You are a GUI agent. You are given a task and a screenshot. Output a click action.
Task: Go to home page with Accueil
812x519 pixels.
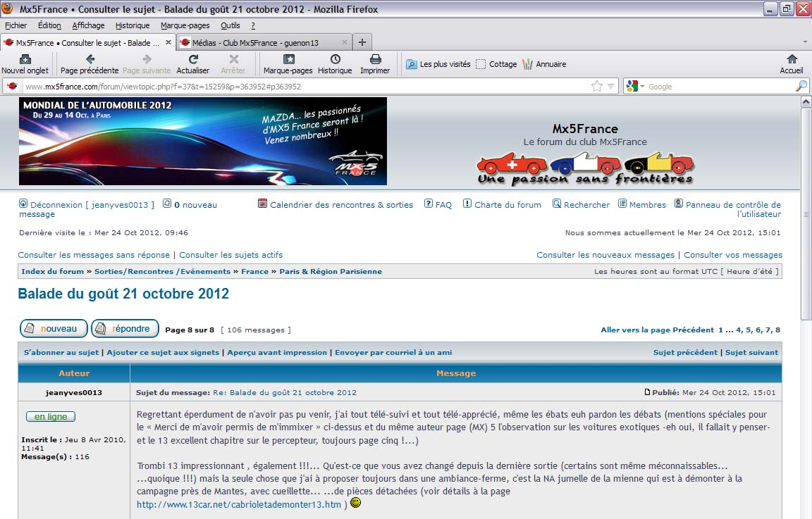(792, 64)
